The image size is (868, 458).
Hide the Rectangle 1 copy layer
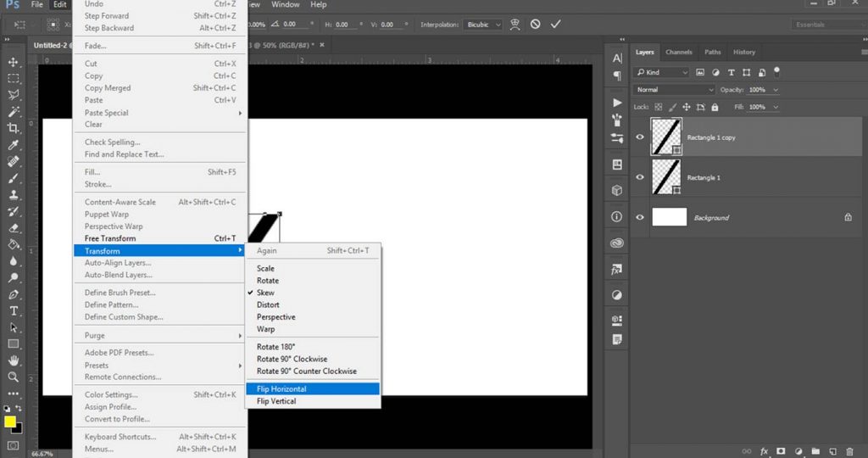641,137
